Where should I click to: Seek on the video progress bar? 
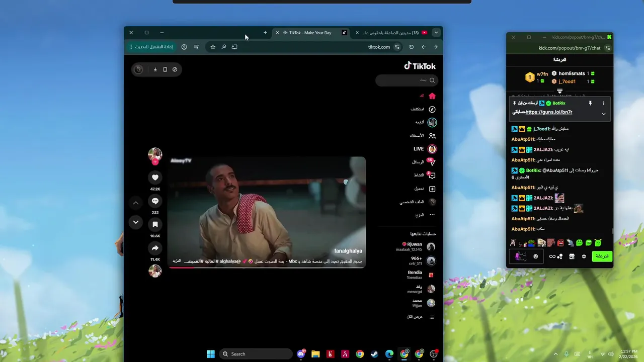(267, 267)
